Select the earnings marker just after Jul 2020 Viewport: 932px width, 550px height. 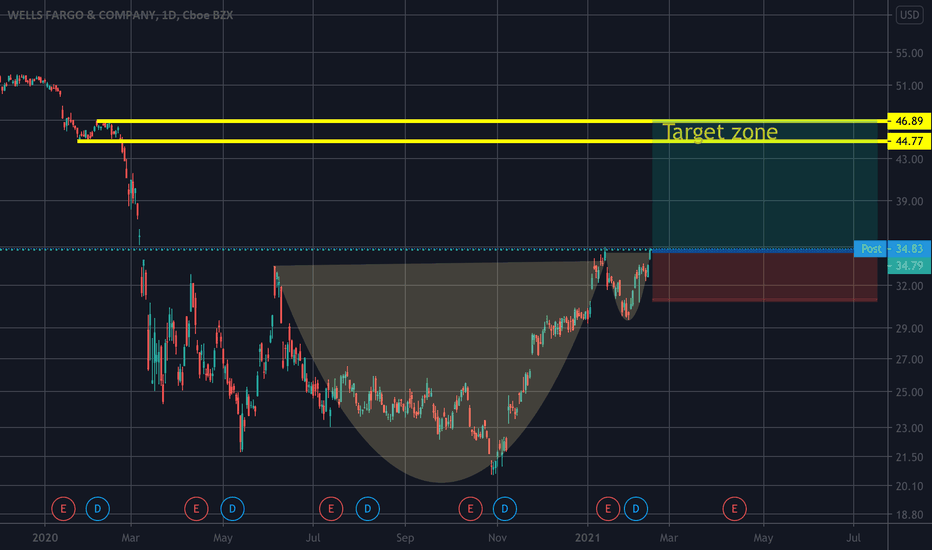(331, 508)
